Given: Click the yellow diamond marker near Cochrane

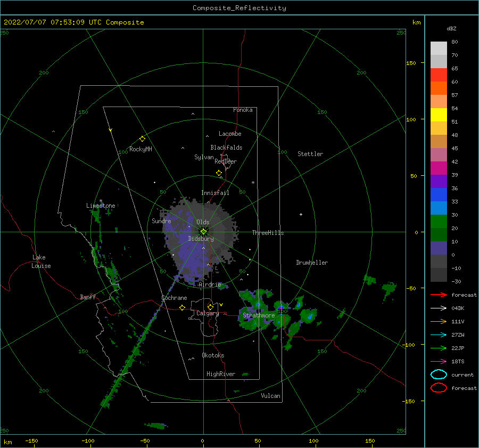Looking at the screenshot, I should [183, 307].
